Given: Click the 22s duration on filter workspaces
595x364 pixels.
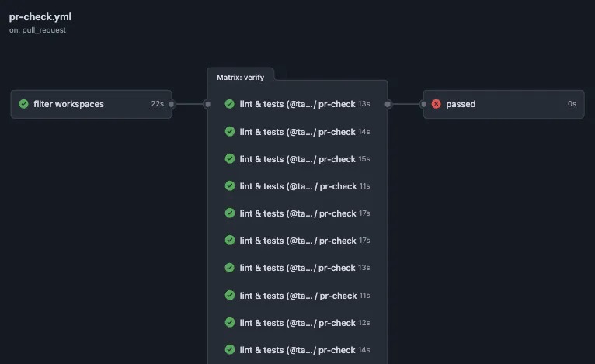Looking at the screenshot, I should [x=157, y=104].
